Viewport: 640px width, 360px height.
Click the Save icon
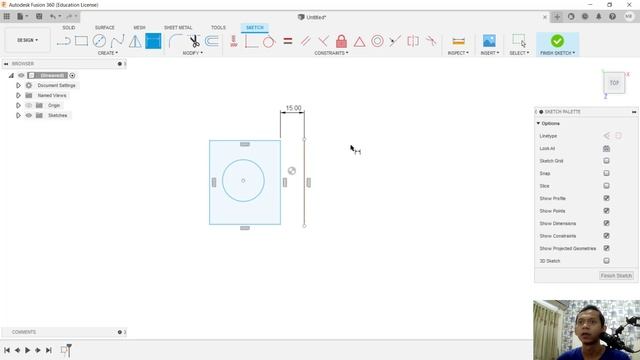point(39,17)
